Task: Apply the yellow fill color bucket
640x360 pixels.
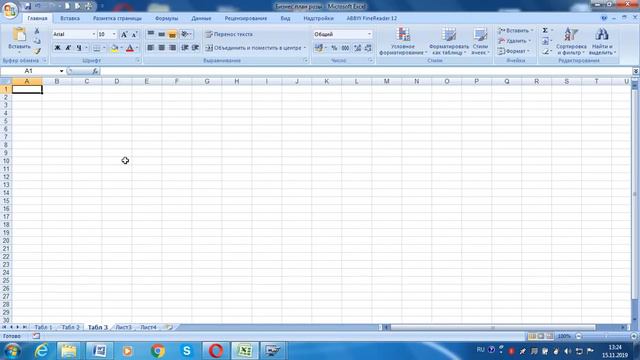Action: point(115,48)
